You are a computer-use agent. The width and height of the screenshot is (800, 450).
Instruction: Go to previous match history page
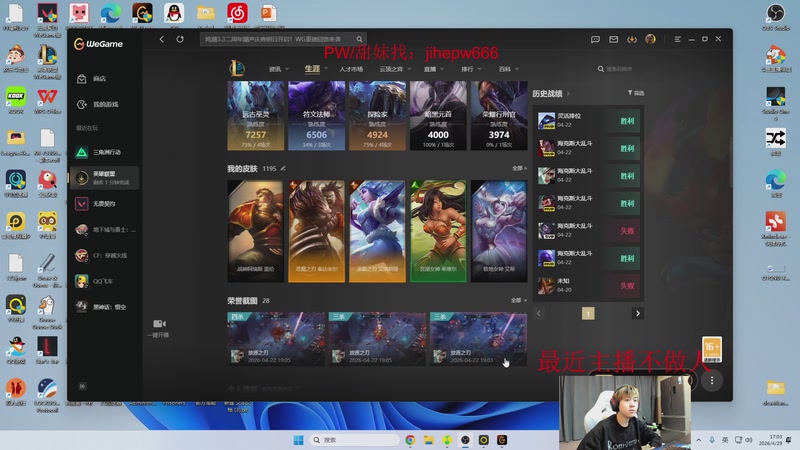[x=538, y=313]
